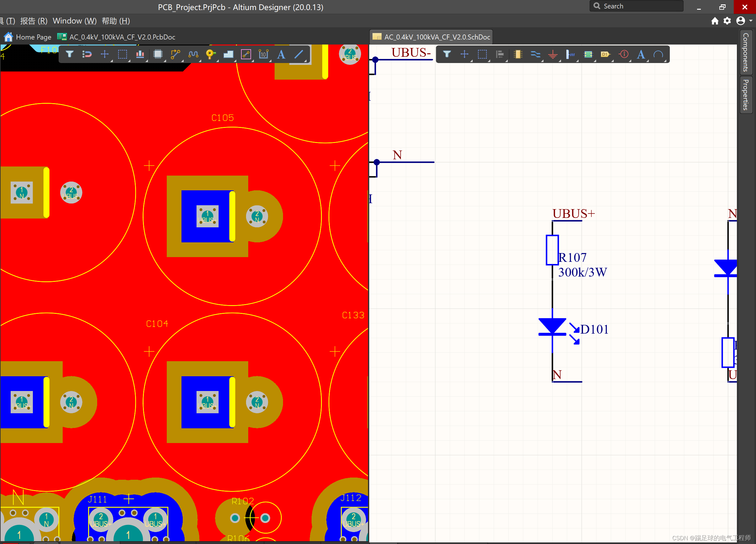Open the Properties side panel button

[746, 95]
